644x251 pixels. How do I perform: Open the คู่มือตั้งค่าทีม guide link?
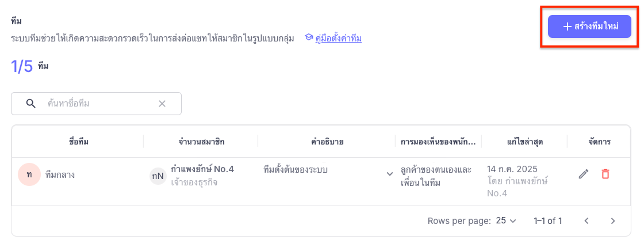(x=339, y=38)
